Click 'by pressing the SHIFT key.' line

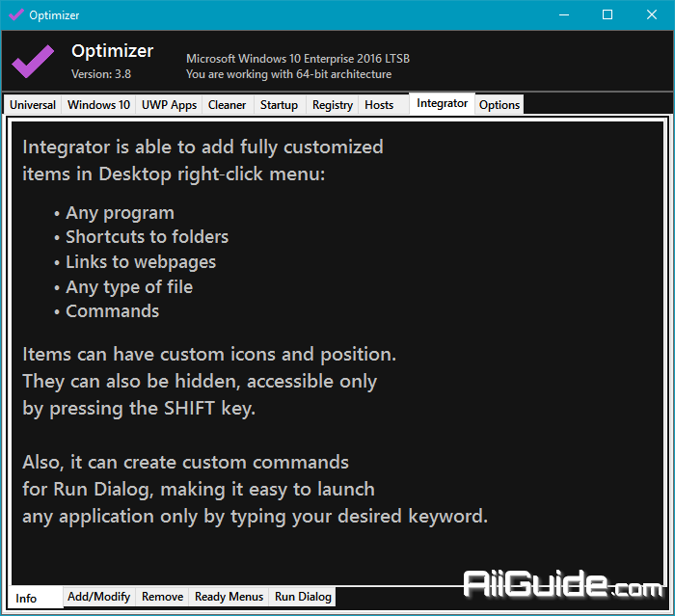(139, 408)
